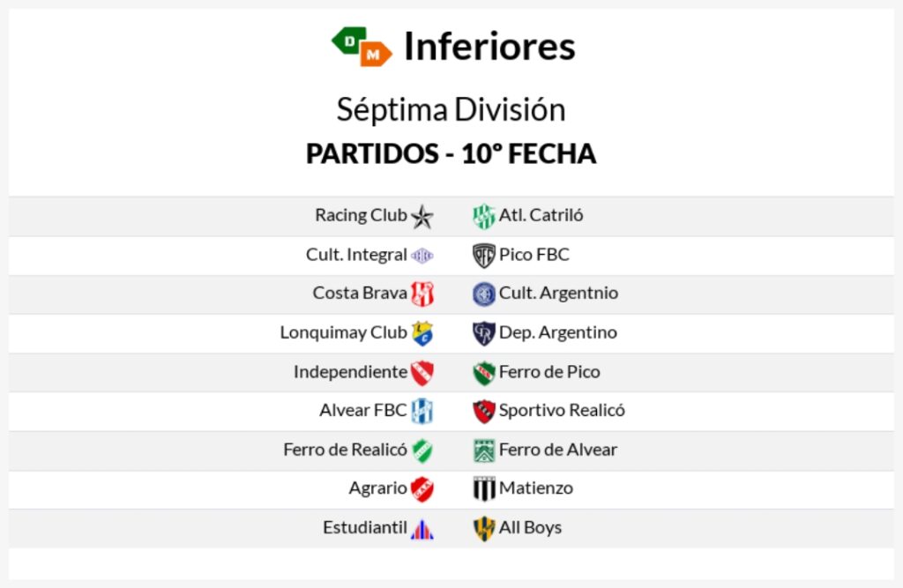The image size is (903, 588).
Task: Select the Lonquimay Club yellow-blue crest
Action: [422, 333]
